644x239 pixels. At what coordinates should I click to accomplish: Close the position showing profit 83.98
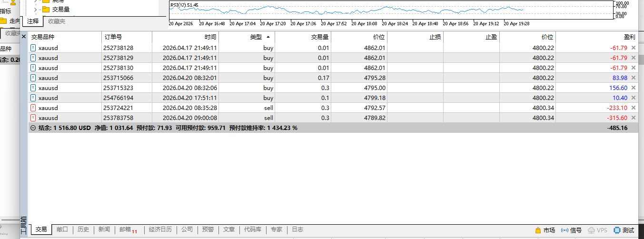pos(633,78)
